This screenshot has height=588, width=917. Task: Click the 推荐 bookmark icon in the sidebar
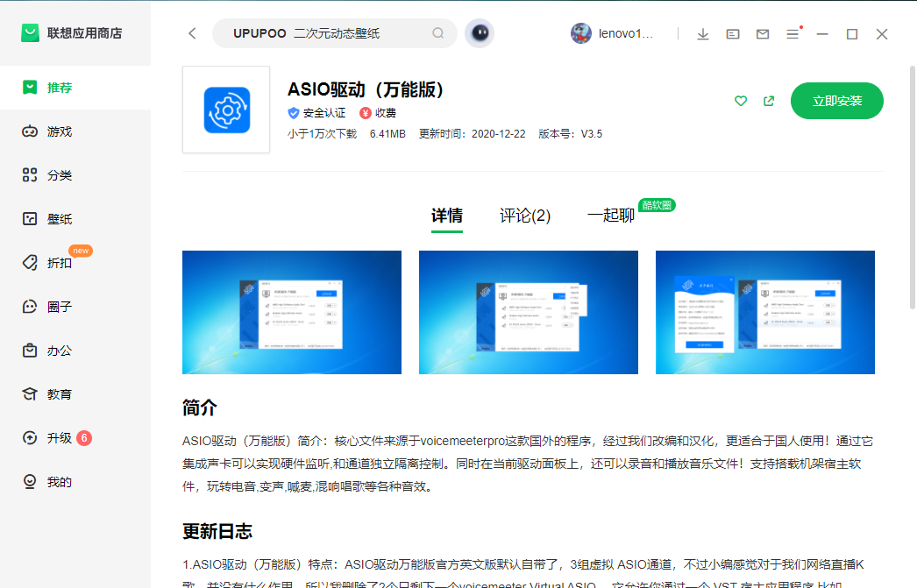point(30,88)
